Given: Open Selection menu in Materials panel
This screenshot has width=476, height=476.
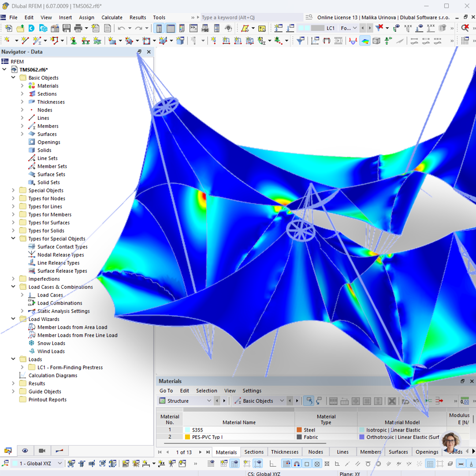Looking at the screenshot, I should 206,390.
